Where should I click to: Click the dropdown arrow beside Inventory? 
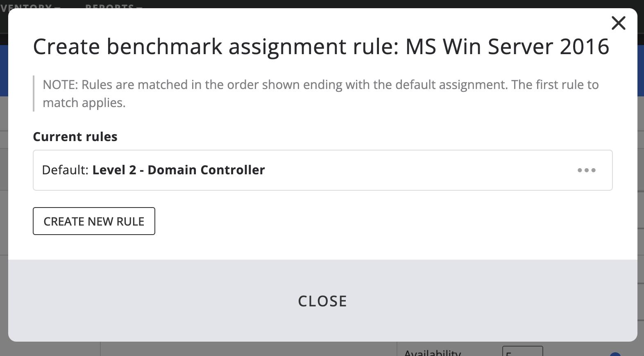click(x=57, y=7)
